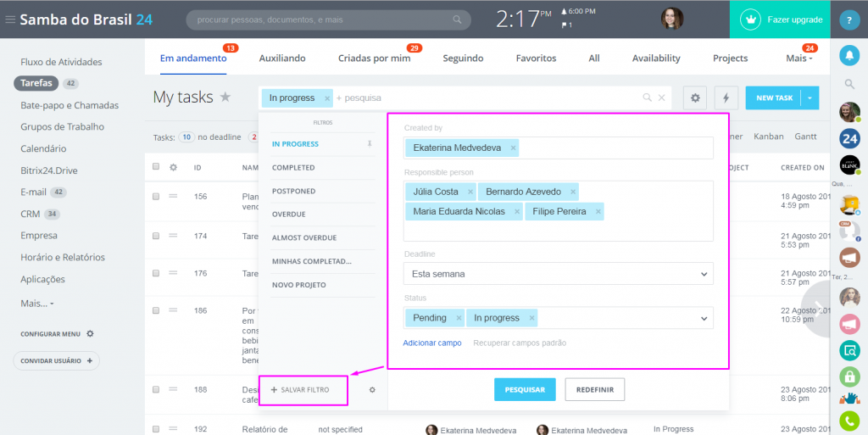Open the pink megaphone icon in sidebar
868x435 pixels.
[x=849, y=324]
